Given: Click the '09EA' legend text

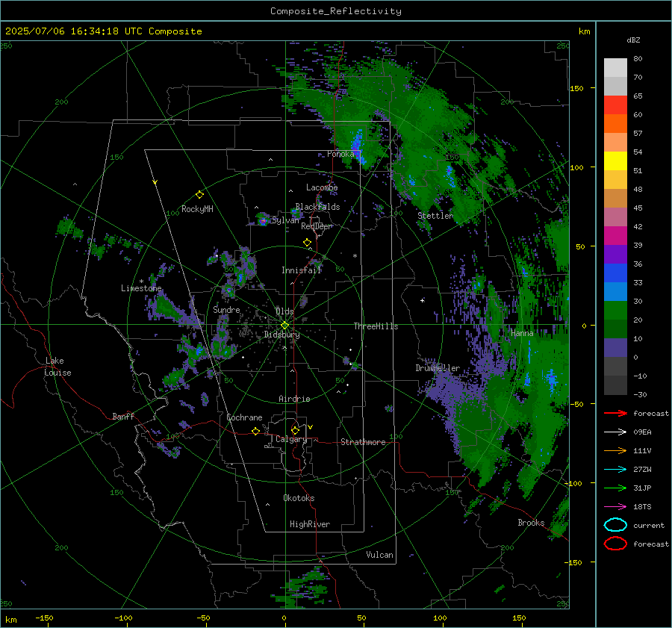Looking at the screenshot, I should pyautogui.click(x=642, y=432).
